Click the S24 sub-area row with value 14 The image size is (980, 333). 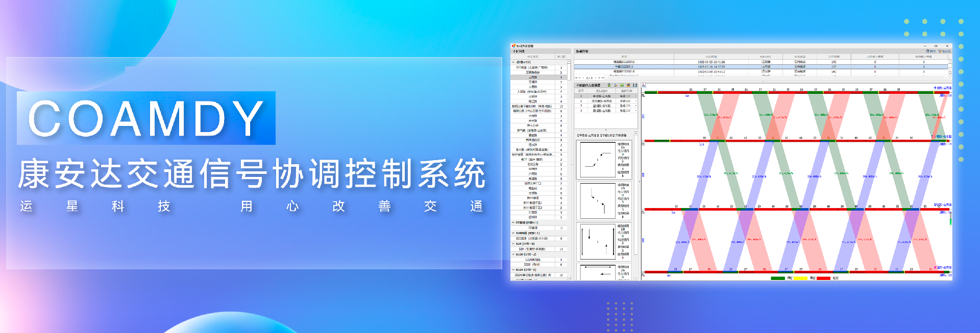pos(538,249)
